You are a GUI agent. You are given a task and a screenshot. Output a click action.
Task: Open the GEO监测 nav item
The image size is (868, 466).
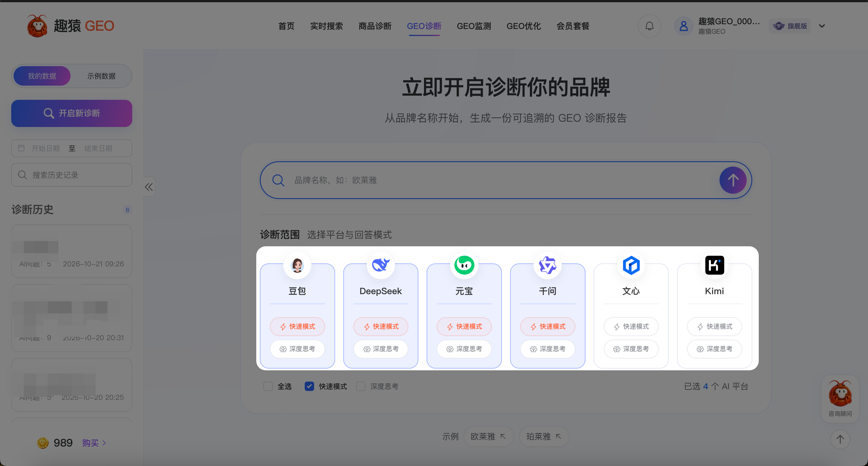click(x=474, y=26)
